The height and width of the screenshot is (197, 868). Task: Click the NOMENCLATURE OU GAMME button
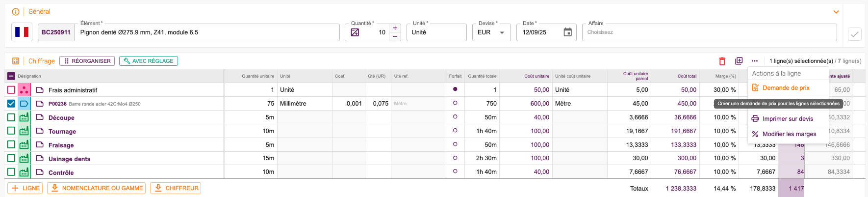[97, 188]
